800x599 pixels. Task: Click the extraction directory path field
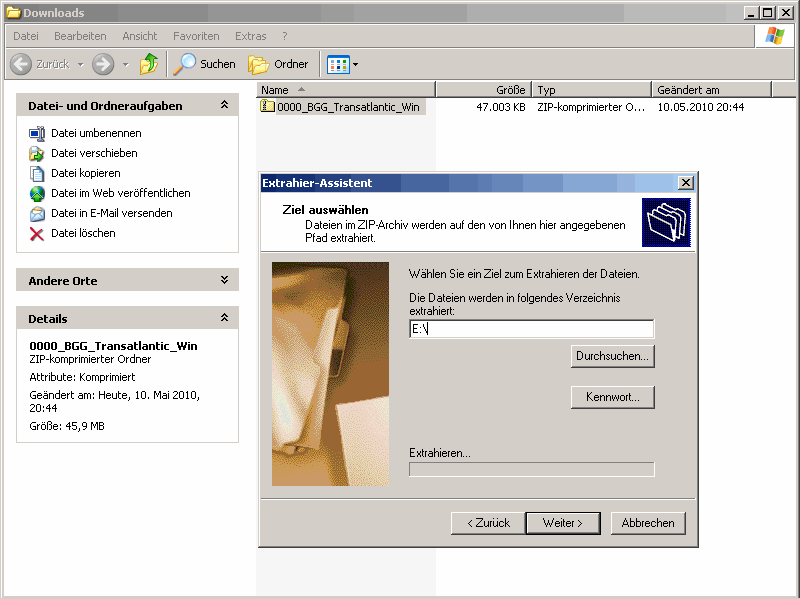(x=531, y=329)
